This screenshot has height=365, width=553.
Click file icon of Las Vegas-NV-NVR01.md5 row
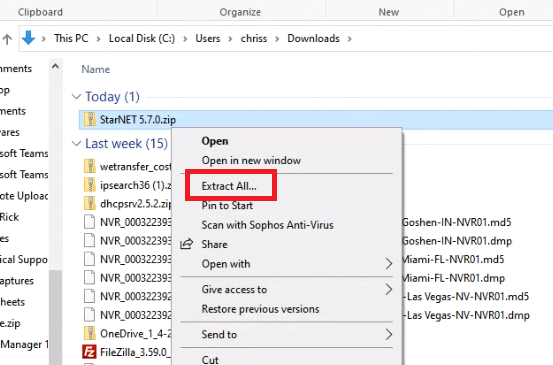point(90,296)
